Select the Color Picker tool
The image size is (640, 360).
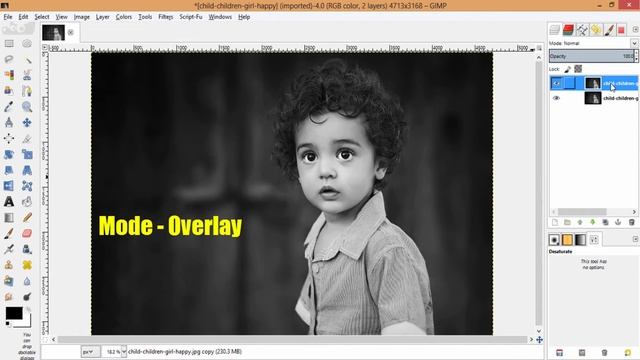coord(9,107)
